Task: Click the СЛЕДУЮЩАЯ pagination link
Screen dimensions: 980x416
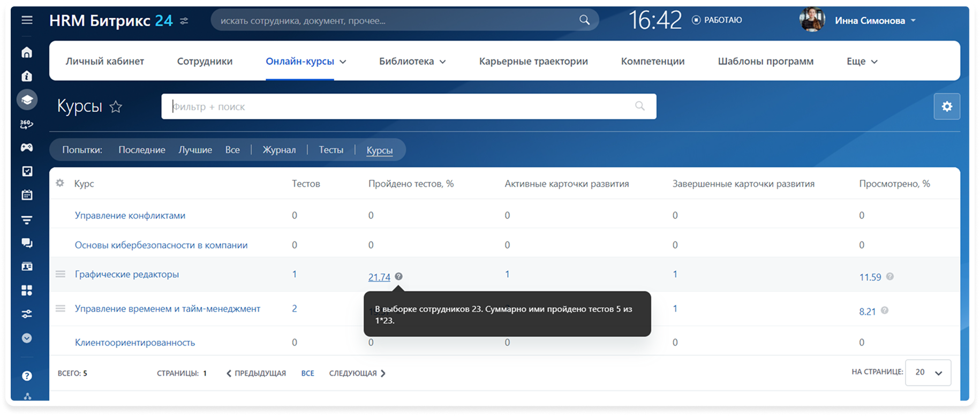Action: click(x=357, y=373)
